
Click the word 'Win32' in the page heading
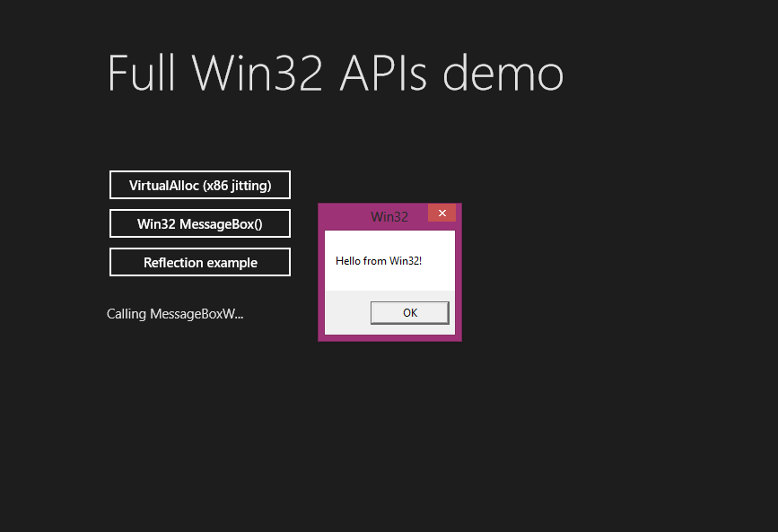tap(258, 73)
